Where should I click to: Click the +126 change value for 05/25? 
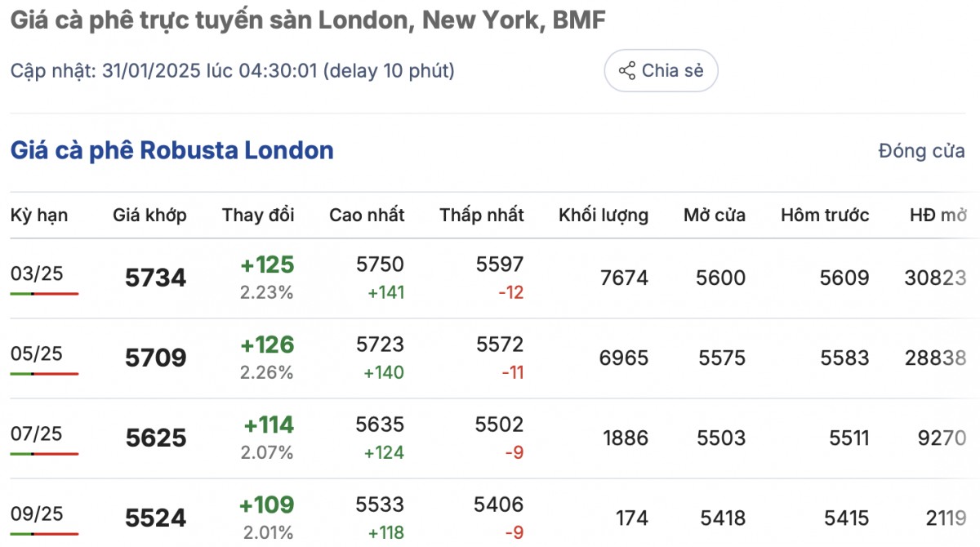point(267,345)
